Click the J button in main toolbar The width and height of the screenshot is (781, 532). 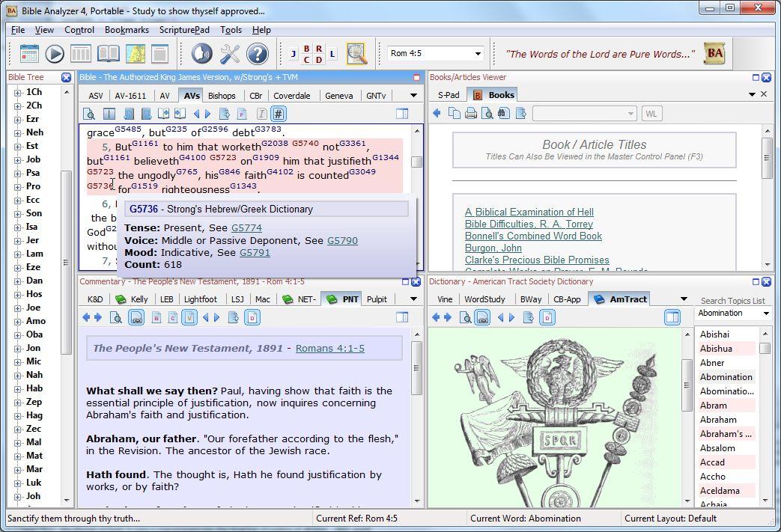[x=294, y=54]
